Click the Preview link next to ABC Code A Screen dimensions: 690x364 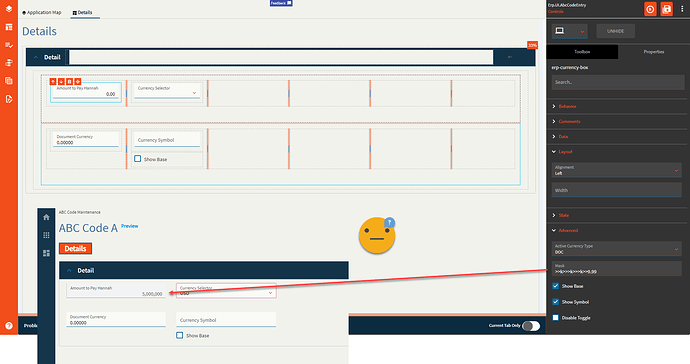129,226
